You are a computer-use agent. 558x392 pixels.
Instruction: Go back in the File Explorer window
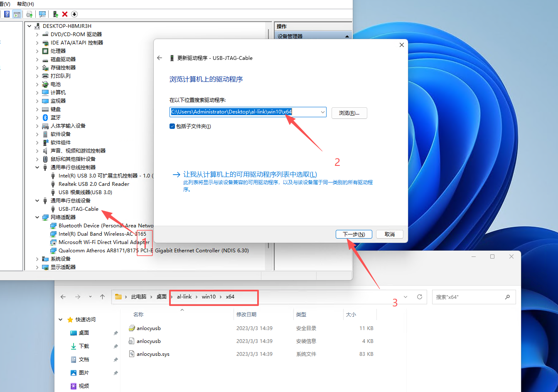(63, 297)
